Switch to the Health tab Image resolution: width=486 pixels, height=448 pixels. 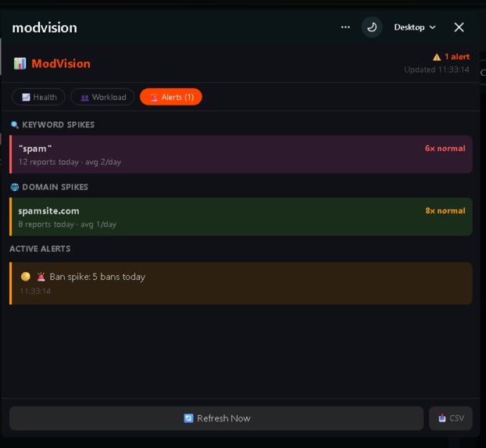38,97
